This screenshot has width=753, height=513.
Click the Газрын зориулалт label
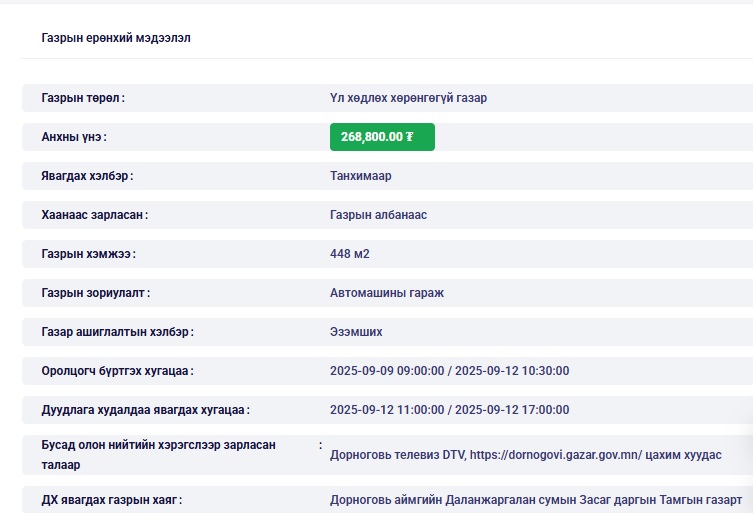[x=96, y=293]
